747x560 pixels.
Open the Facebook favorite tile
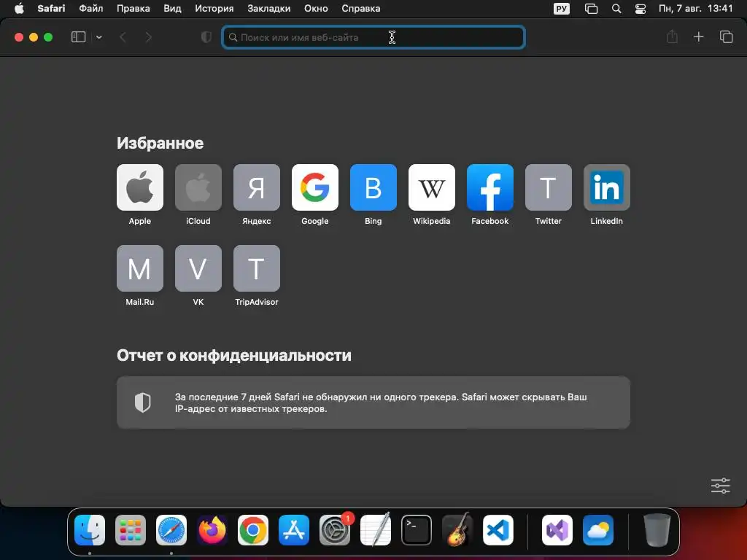pos(489,187)
